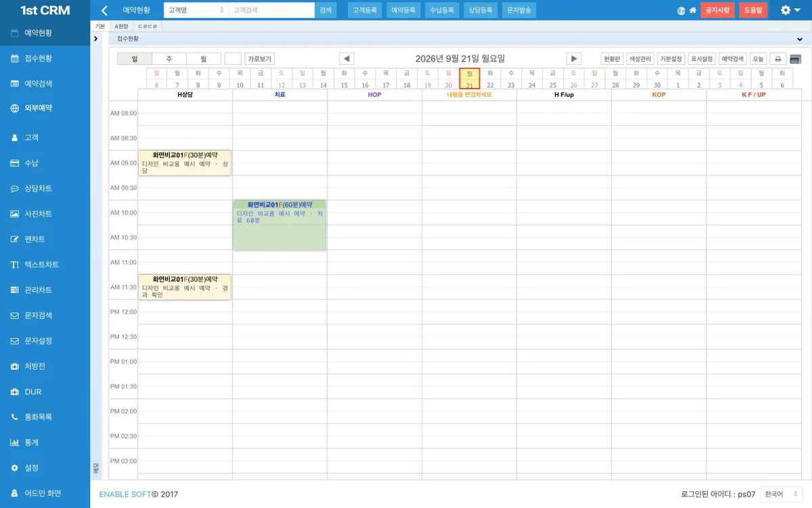Select the A원장 tab
The height and width of the screenshot is (508, 812).
pos(121,26)
